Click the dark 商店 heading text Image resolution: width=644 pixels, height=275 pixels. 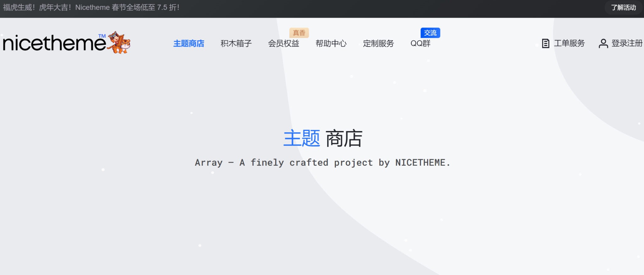tap(344, 139)
